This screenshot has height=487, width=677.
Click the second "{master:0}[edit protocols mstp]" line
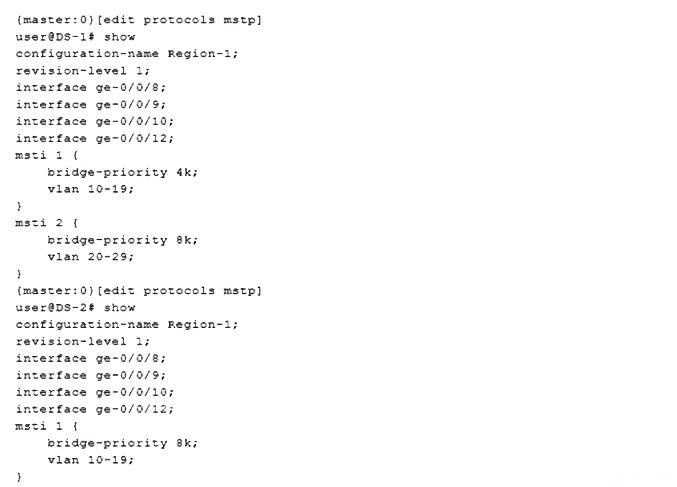pyautogui.click(x=139, y=291)
